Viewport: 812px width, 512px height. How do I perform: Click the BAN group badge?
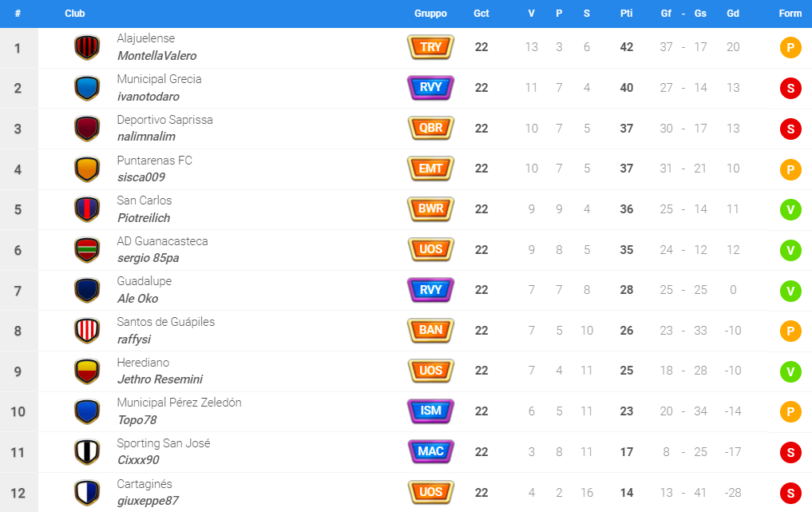click(x=431, y=330)
